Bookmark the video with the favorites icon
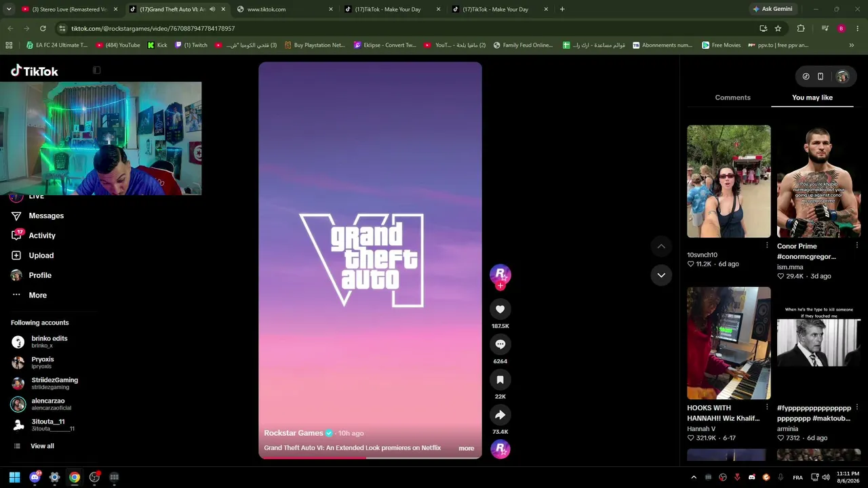This screenshot has height=488, width=868. pos(500,380)
